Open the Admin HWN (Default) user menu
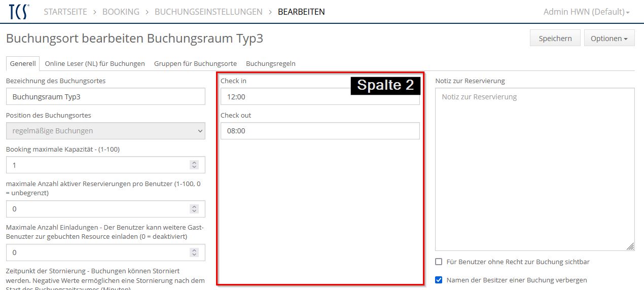This screenshot has height=290, width=644. (586, 12)
